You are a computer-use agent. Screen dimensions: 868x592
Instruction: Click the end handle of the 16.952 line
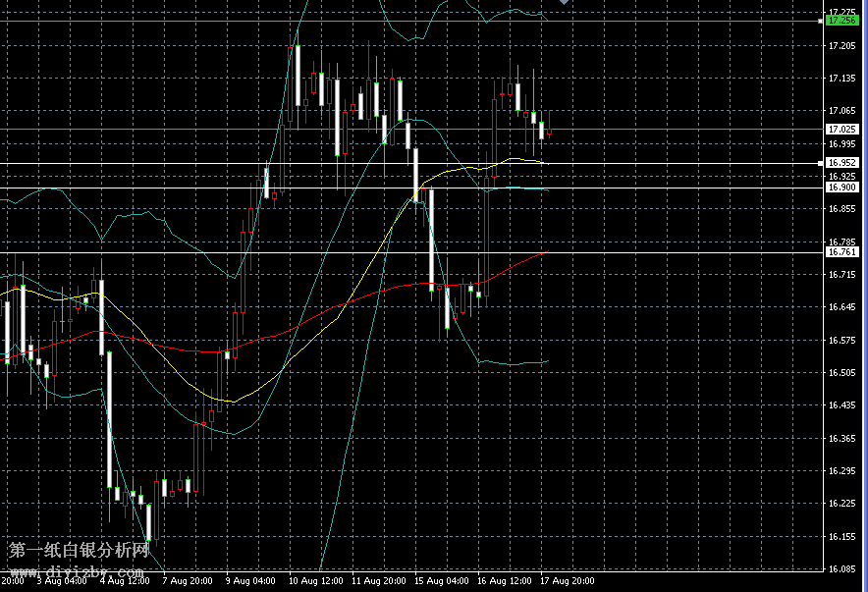pyautogui.click(x=820, y=163)
